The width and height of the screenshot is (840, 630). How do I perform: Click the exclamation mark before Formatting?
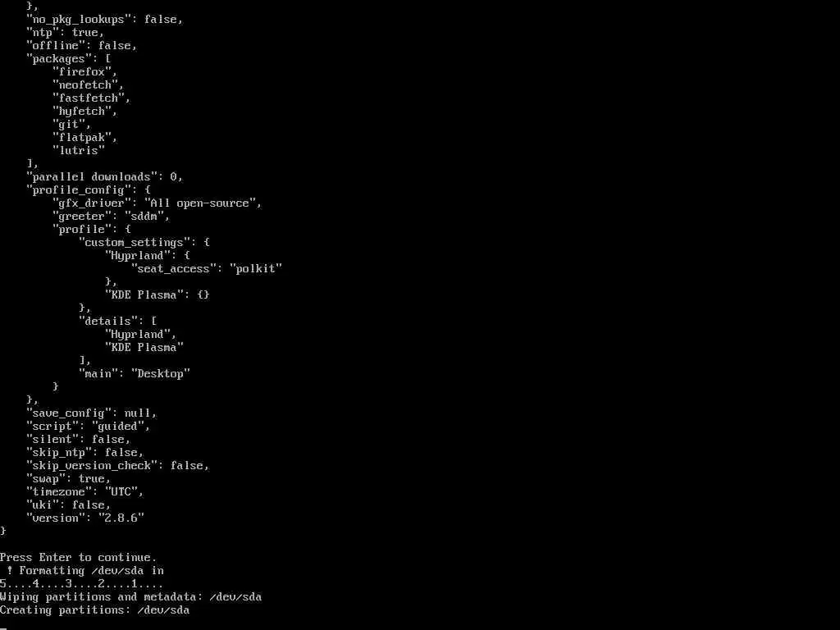[10, 571]
